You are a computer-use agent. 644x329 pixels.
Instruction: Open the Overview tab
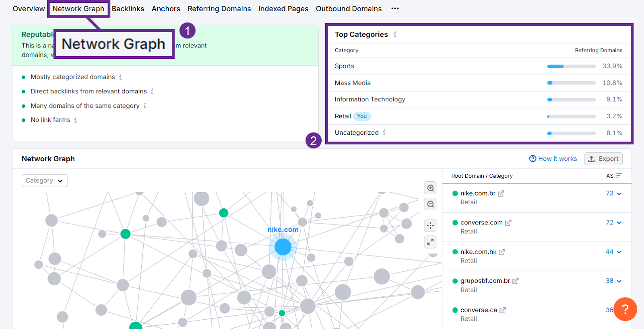click(x=29, y=9)
